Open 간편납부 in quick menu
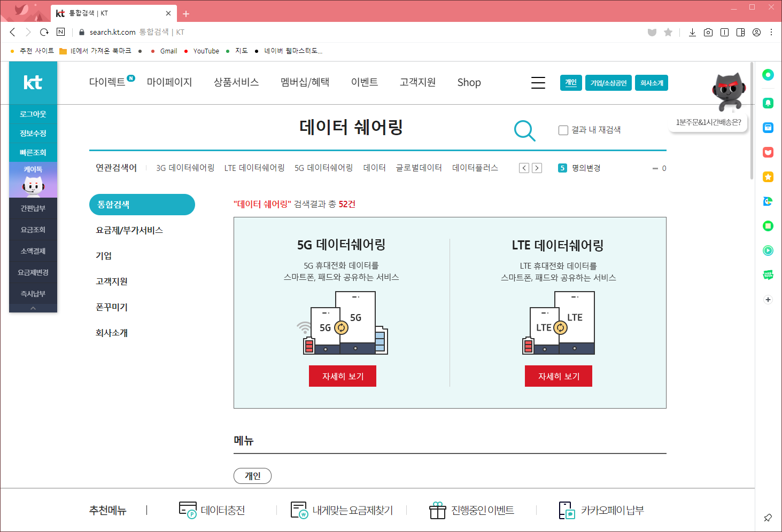 click(x=33, y=208)
